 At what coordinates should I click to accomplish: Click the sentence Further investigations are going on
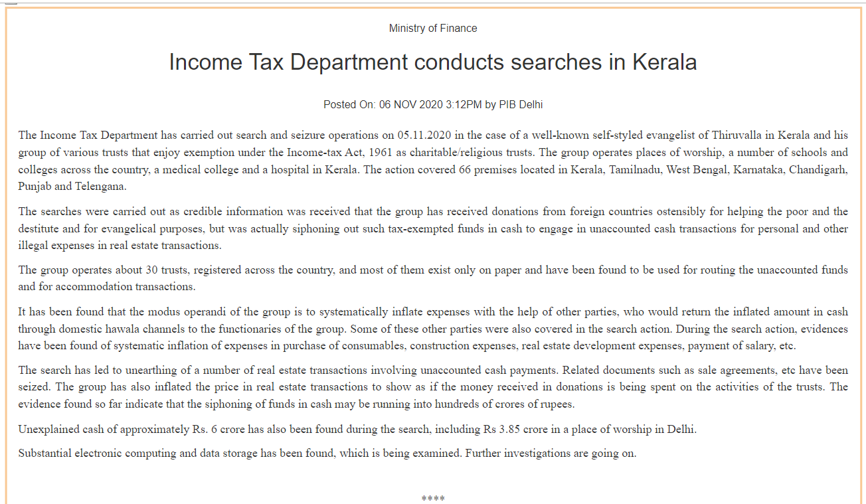[551, 454]
